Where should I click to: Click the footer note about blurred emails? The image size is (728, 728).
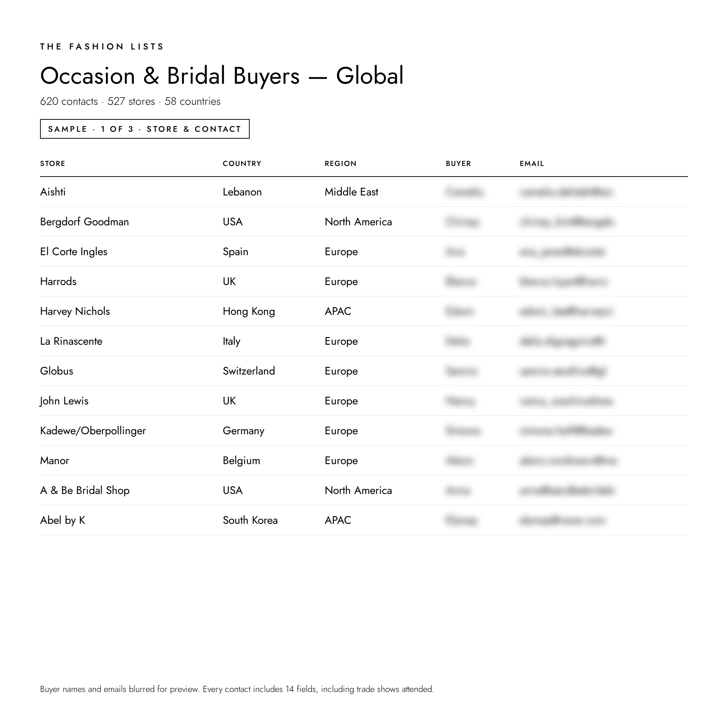click(237, 689)
